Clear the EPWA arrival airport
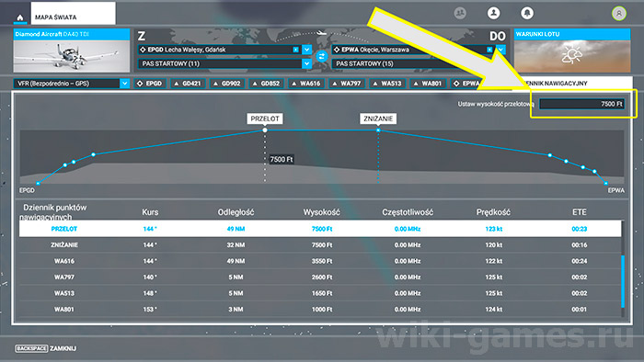 pyautogui.click(x=489, y=50)
